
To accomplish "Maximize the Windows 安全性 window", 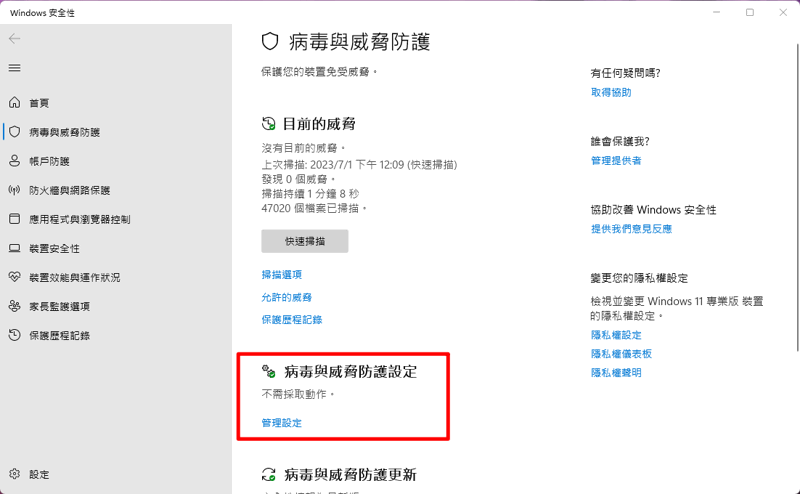I will pyautogui.click(x=749, y=12).
